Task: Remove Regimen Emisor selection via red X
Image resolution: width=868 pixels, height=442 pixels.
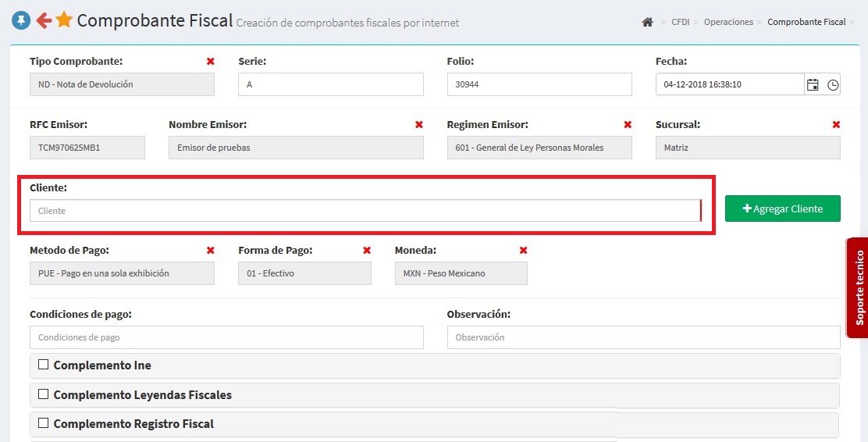Action: (628, 125)
